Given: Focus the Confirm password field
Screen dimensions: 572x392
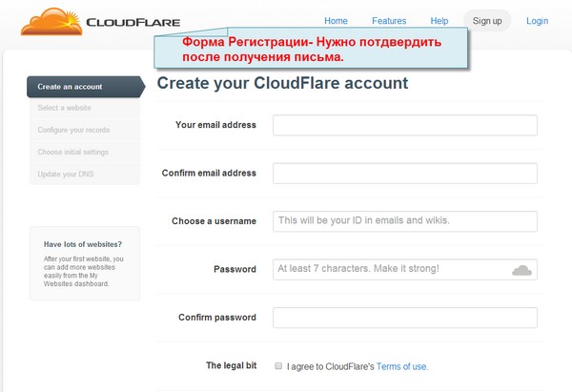Looking at the screenshot, I should pyautogui.click(x=405, y=318).
